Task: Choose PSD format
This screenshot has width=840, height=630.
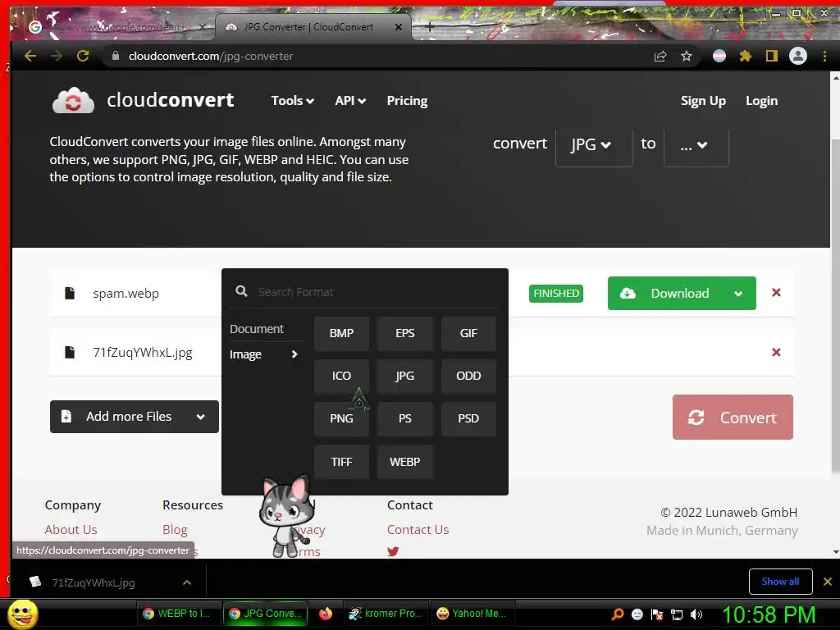Action: (468, 418)
